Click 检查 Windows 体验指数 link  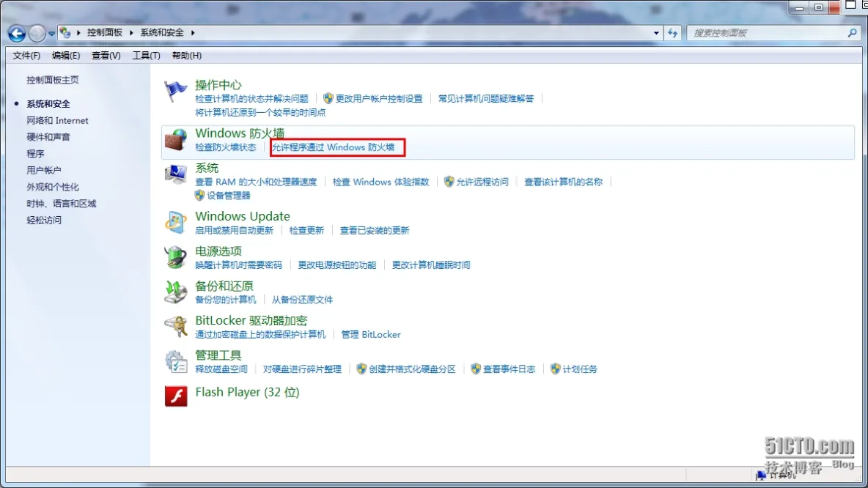(381, 182)
